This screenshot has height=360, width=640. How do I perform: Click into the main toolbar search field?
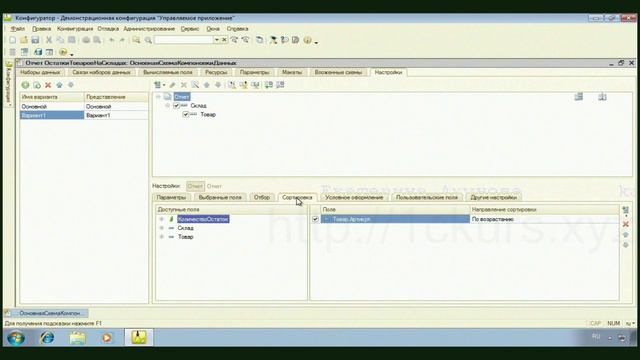[x=184, y=40]
